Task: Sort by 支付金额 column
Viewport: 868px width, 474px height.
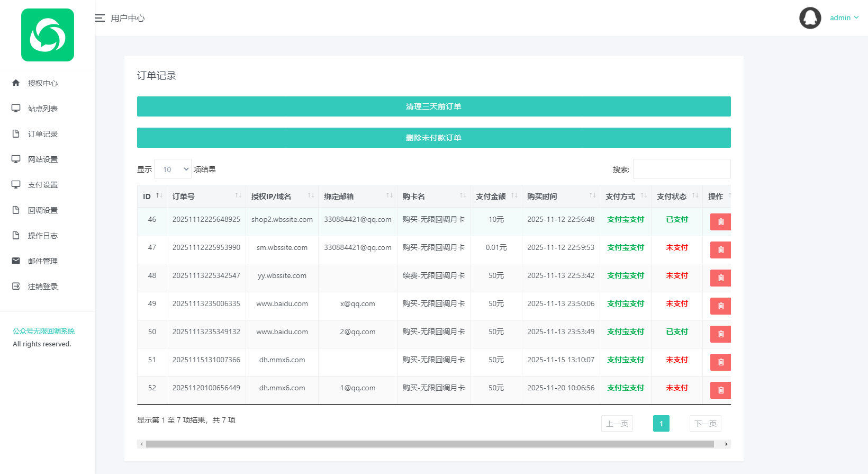Action: pyautogui.click(x=496, y=196)
